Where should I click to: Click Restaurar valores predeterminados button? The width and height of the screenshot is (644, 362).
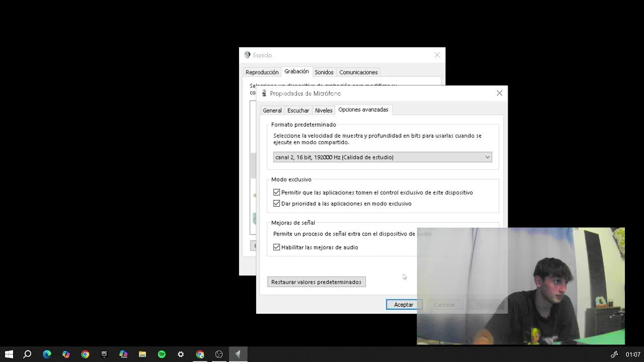coord(316,282)
